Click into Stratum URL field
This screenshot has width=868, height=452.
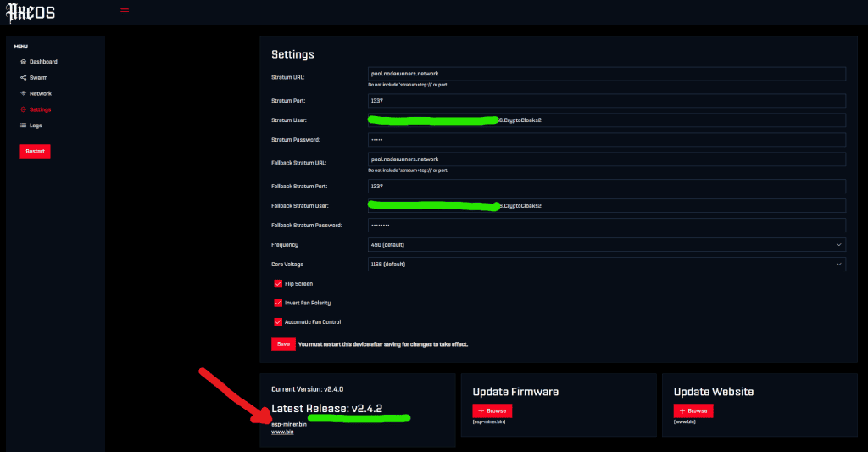click(607, 74)
